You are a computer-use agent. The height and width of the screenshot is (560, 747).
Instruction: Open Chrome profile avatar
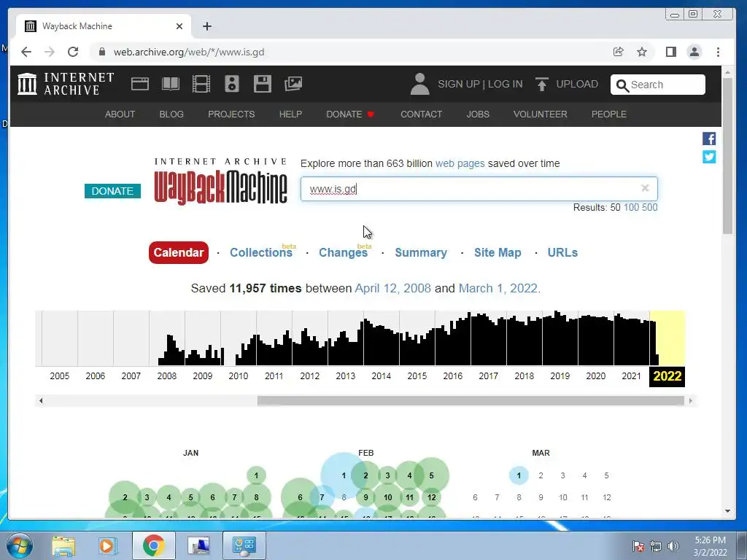694,52
